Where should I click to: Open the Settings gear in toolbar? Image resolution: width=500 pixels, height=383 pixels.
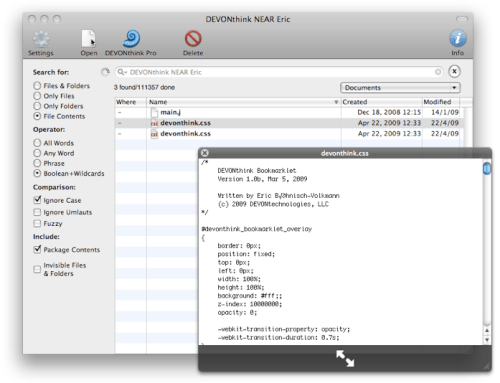(x=41, y=39)
